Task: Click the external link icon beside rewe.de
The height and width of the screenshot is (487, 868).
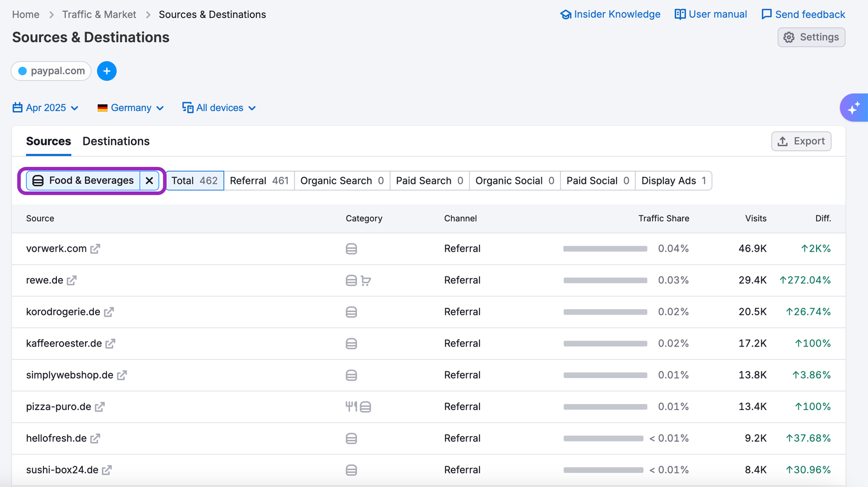Action: (72, 280)
